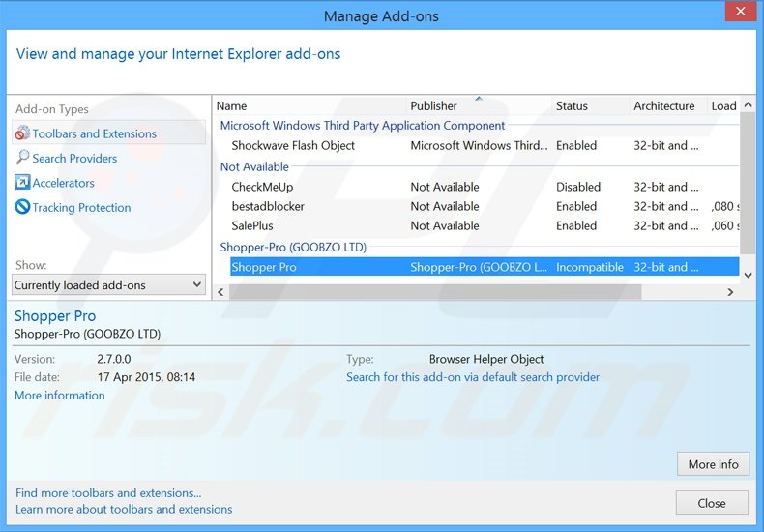This screenshot has height=532, width=764.
Task: Collapse the Shopper-Pro (GOOBZO LTD) group header
Action: (293, 247)
